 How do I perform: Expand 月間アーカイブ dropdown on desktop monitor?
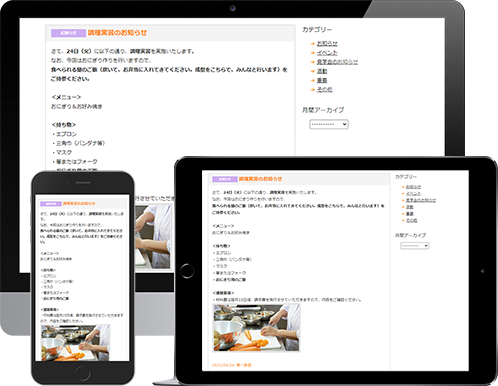(x=329, y=124)
